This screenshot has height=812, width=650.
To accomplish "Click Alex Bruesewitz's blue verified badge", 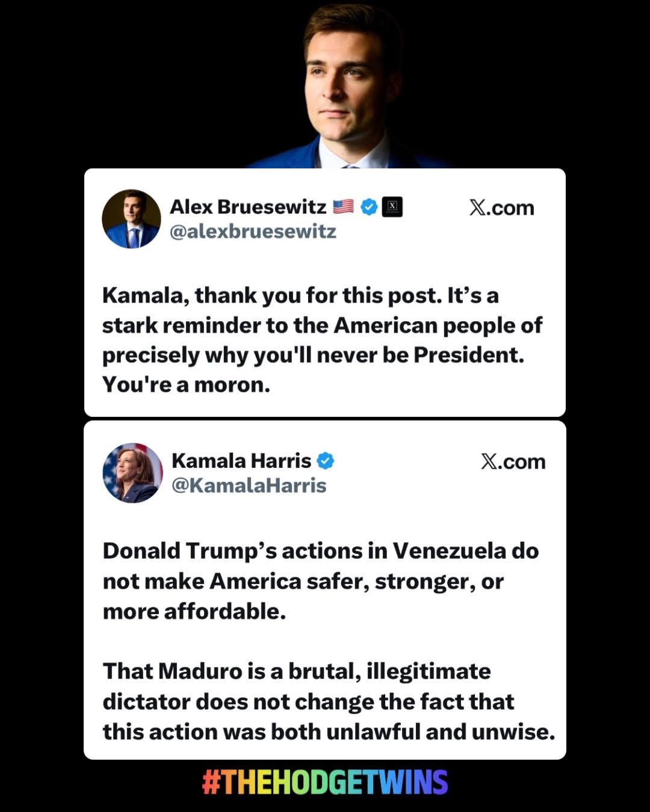I will coord(369,207).
